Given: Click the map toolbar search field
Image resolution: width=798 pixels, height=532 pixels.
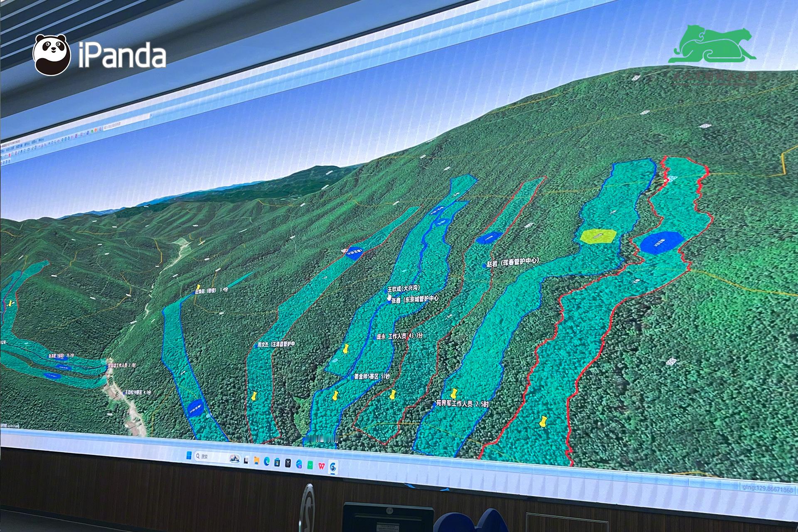Looking at the screenshot, I should 126,122.
